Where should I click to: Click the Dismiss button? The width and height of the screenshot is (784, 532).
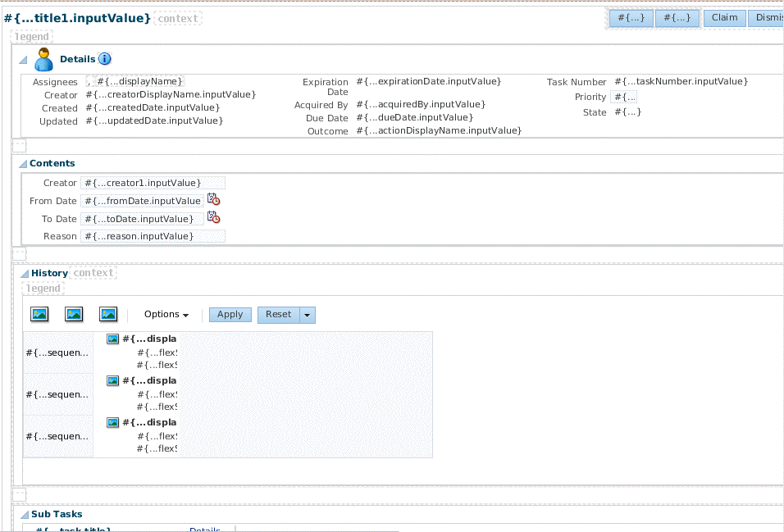[766, 18]
